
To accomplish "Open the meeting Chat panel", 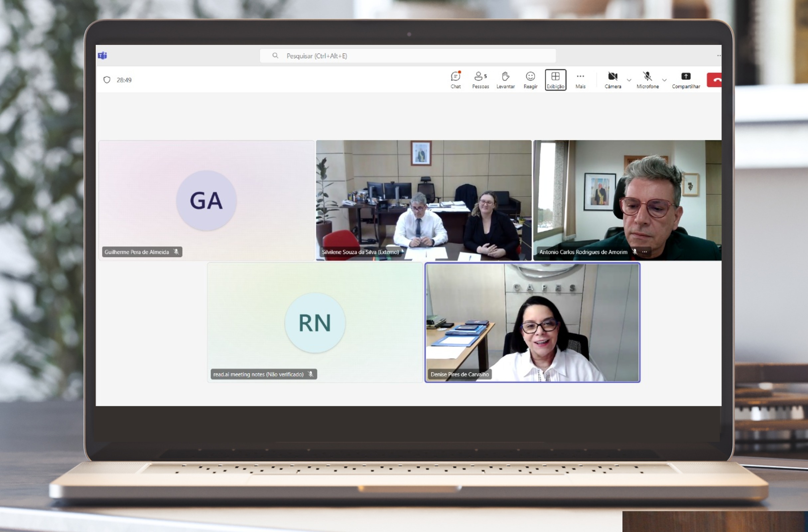I will pyautogui.click(x=456, y=80).
